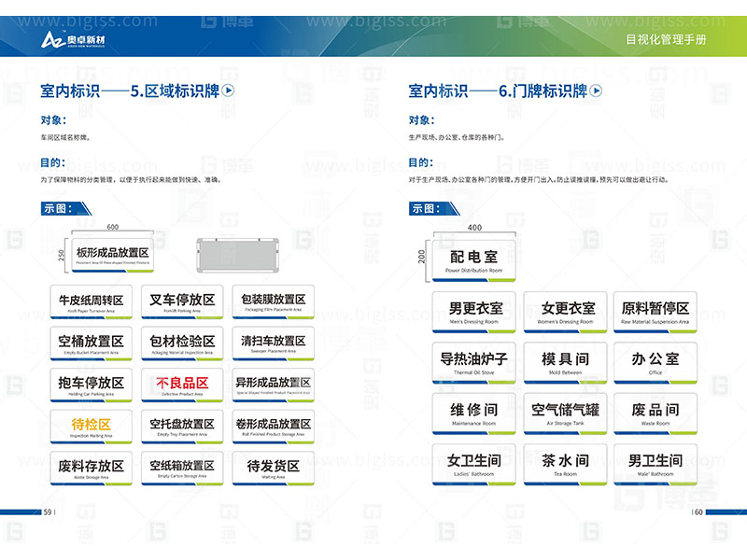Collapse the "对象" section on the left page

tap(51, 121)
